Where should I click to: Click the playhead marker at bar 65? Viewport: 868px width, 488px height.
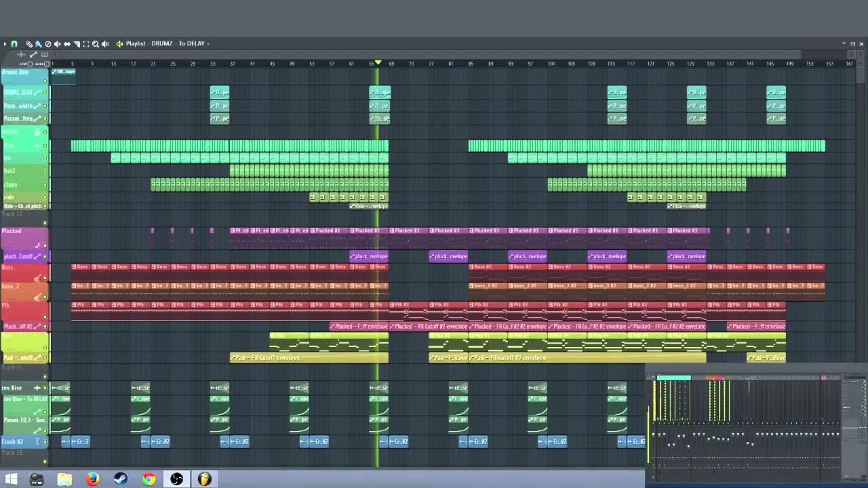(x=378, y=63)
